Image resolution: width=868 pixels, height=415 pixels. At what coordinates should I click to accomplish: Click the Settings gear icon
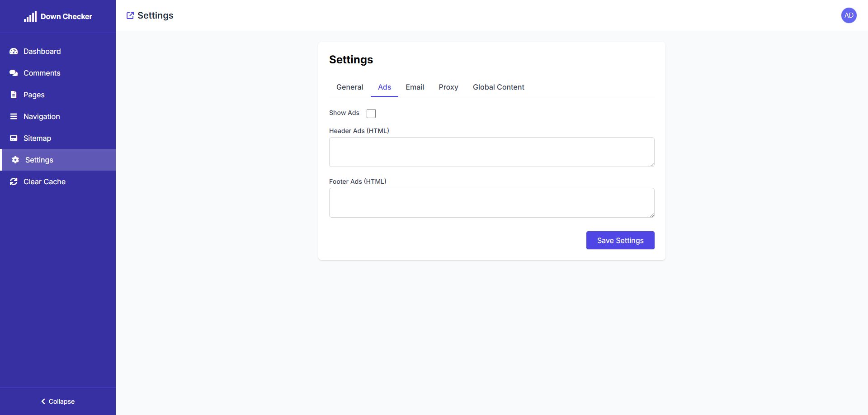tap(15, 160)
